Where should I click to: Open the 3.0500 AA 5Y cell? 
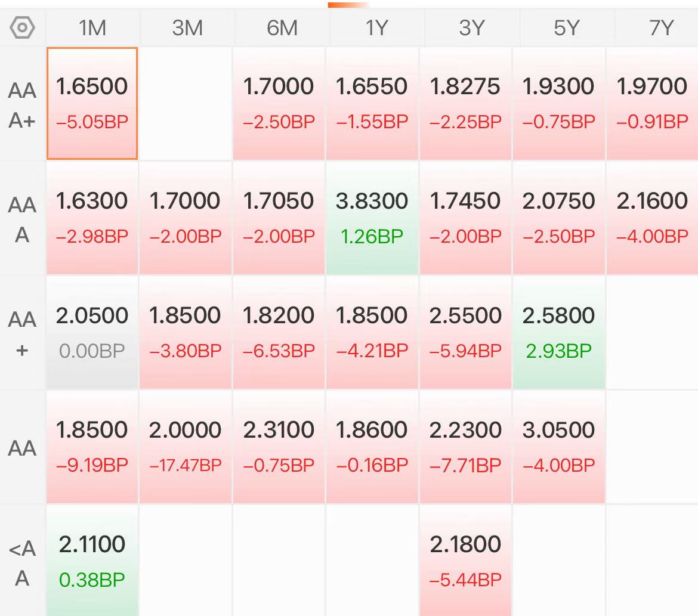coord(558,447)
